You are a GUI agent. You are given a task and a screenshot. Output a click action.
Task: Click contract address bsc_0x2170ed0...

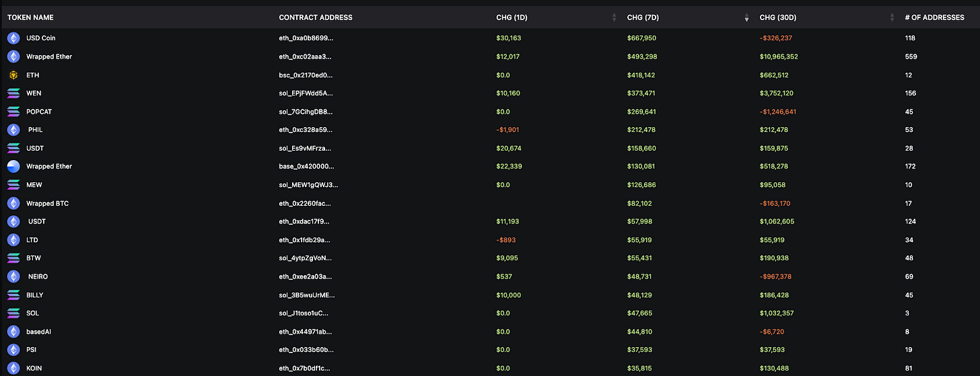pyautogui.click(x=306, y=75)
